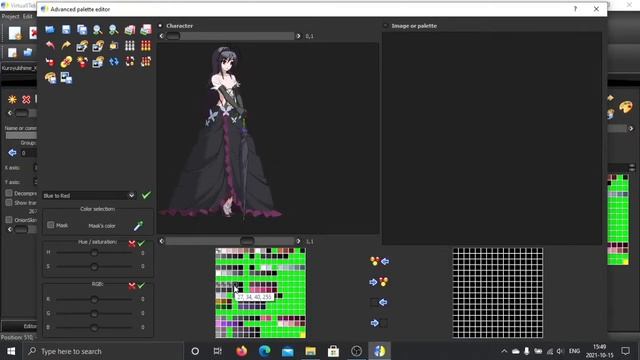
Task: Click the first pink and green layers icon
Action: pyautogui.click(x=130, y=29)
